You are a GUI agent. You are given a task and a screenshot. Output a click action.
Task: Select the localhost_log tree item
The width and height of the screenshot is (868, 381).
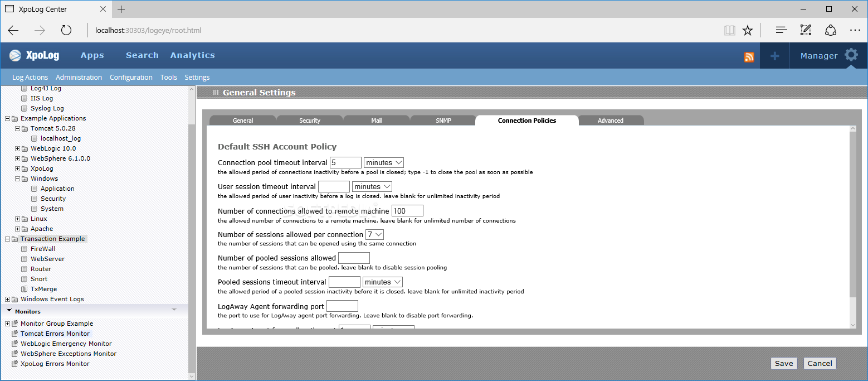pos(61,138)
